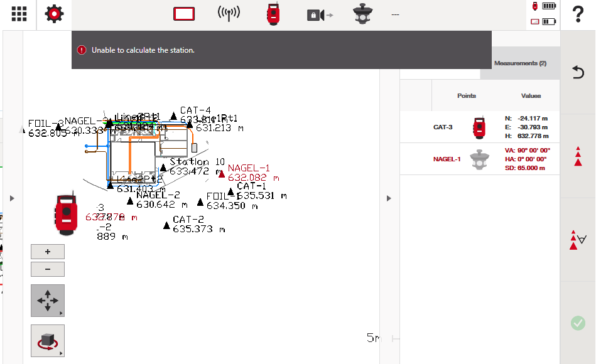Open the 3D rotate view flyout
Image resolution: width=596 pixels, height=364 pixels.
point(48,341)
